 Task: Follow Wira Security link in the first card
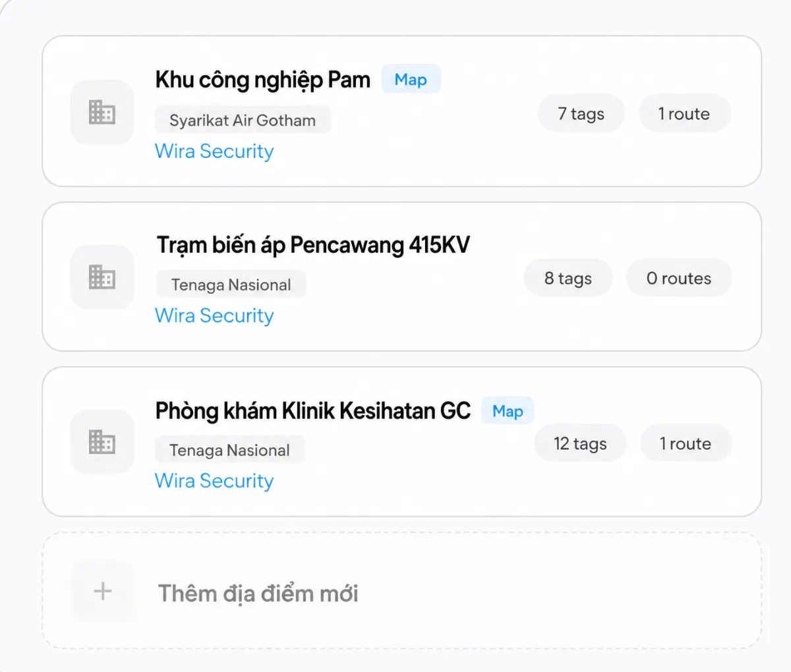[x=214, y=151]
